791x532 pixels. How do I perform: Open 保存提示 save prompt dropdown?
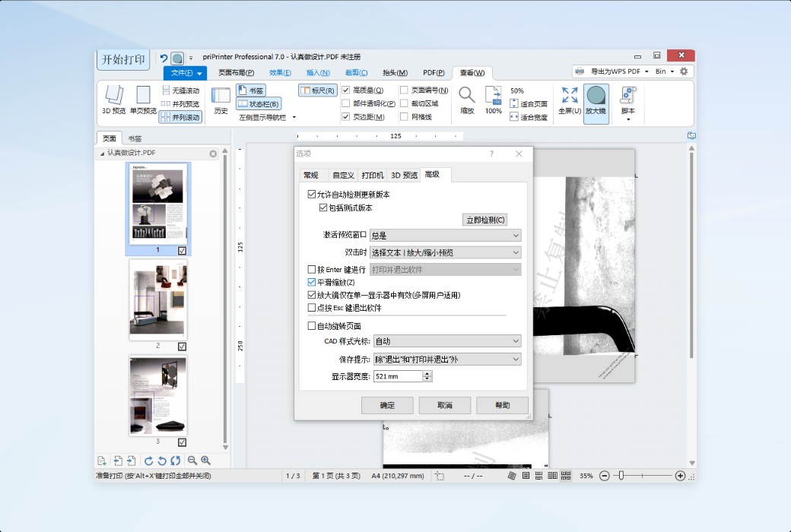coord(447,359)
